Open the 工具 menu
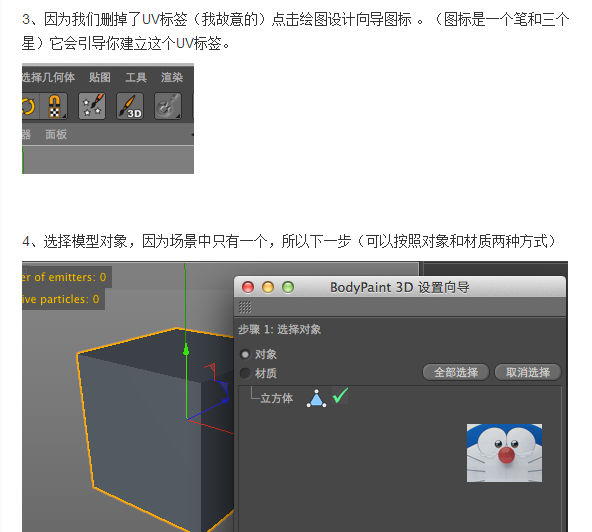The image size is (592, 532). [x=136, y=77]
